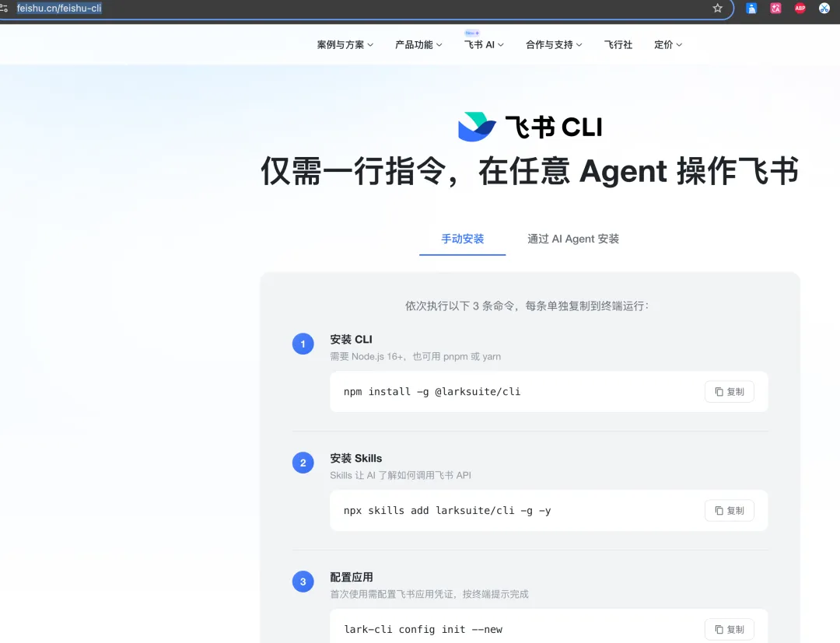Viewport: 840px width, 643px height.
Task: Click the lark-cli config init --new text
Action: point(423,630)
